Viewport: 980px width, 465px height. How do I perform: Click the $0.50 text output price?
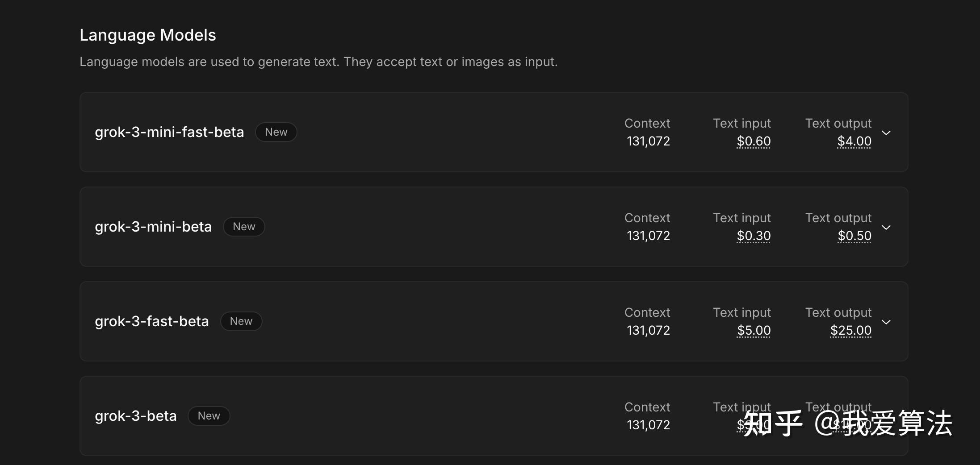[854, 236]
